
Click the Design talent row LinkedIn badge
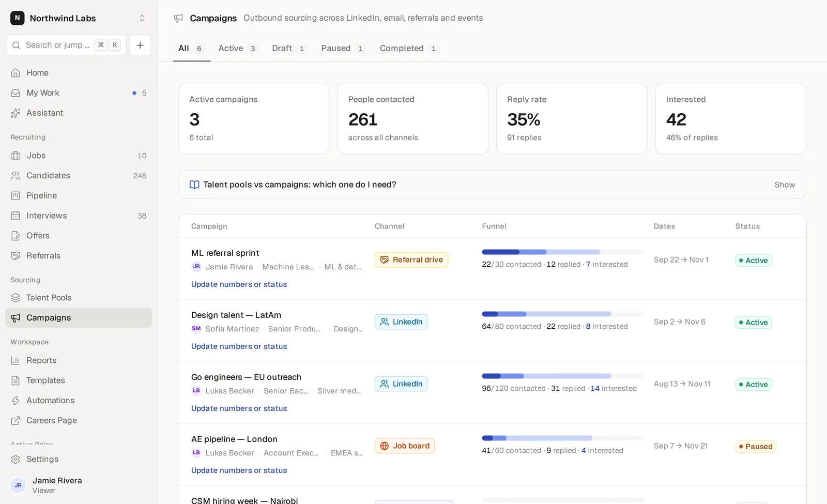click(x=401, y=322)
